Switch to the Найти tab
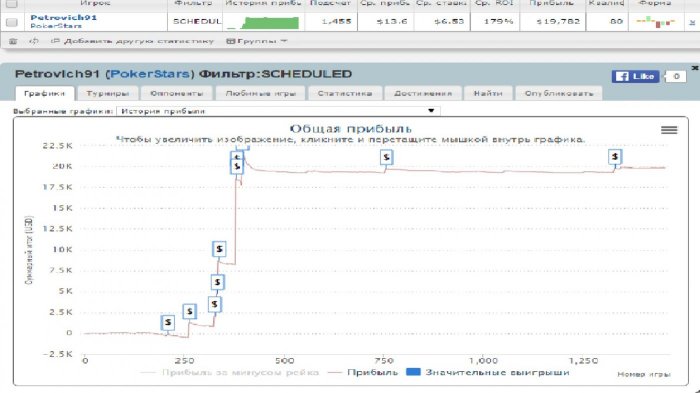The image size is (700, 393). (x=488, y=93)
